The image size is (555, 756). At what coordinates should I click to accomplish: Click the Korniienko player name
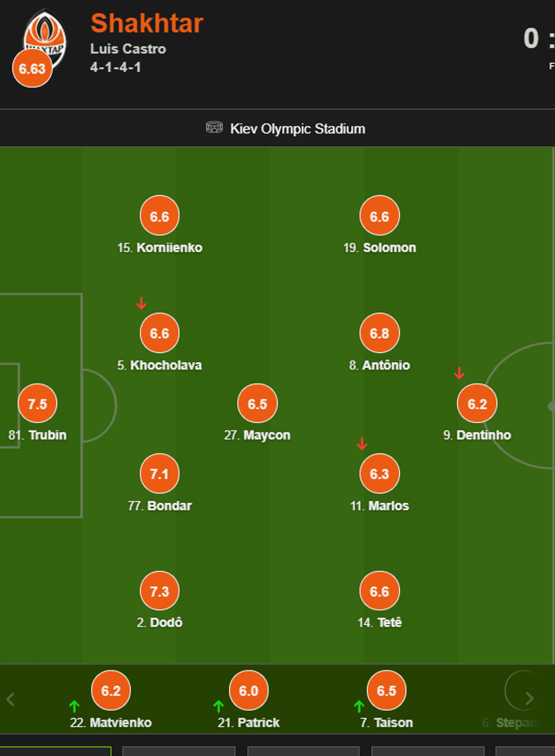(x=169, y=248)
